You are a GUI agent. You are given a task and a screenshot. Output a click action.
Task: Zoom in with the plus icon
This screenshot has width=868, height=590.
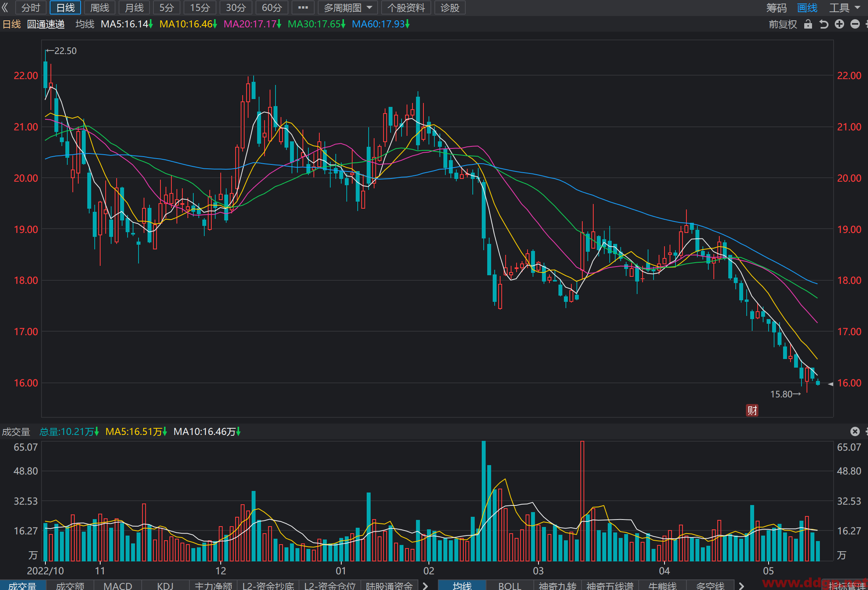click(839, 24)
